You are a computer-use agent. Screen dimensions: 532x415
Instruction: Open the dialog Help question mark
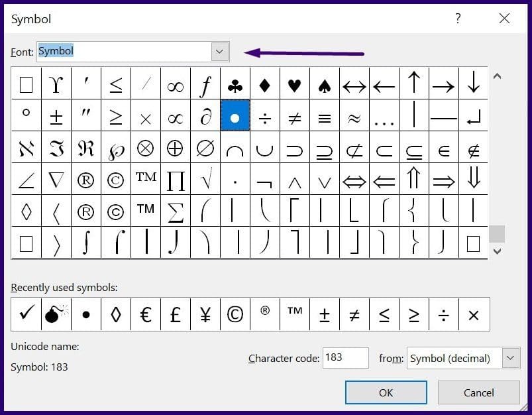point(458,19)
